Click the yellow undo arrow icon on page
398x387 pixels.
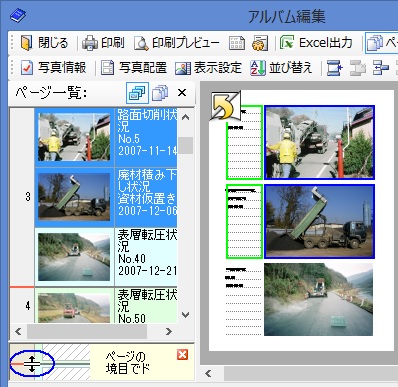(x=225, y=106)
